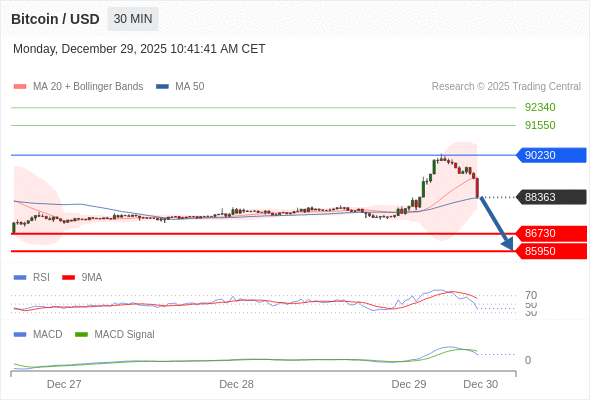This screenshot has width=590, height=400.
Task: Select the MACD legend label
Action: coord(48,335)
